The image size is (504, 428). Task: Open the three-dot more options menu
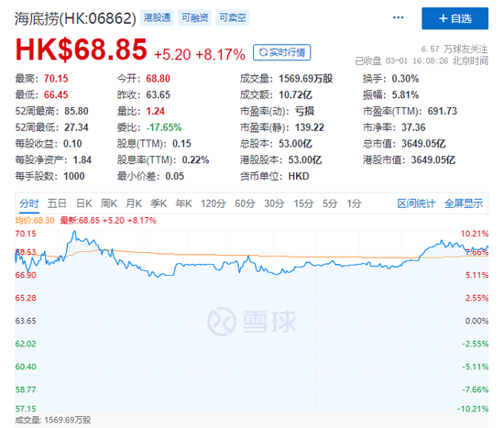398,17
